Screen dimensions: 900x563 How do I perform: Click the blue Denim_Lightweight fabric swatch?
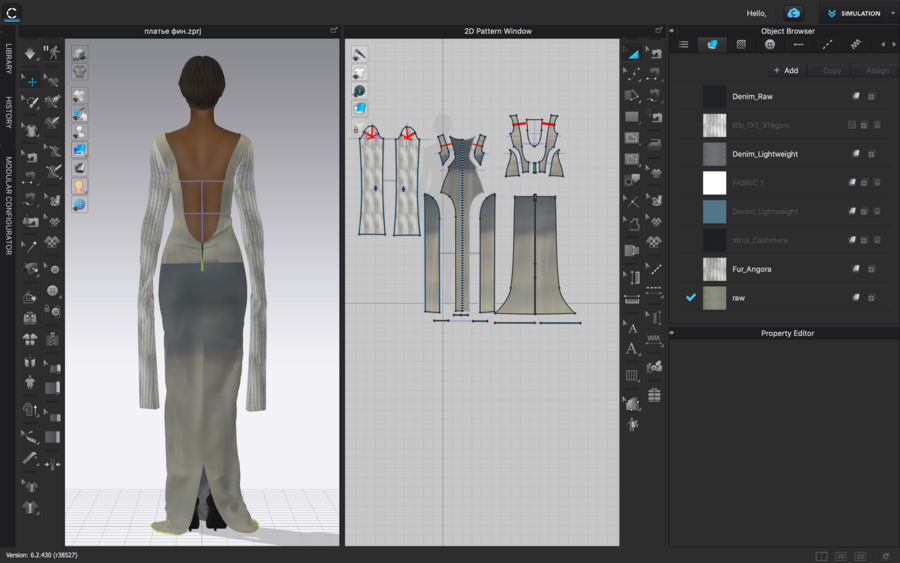click(714, 212)
